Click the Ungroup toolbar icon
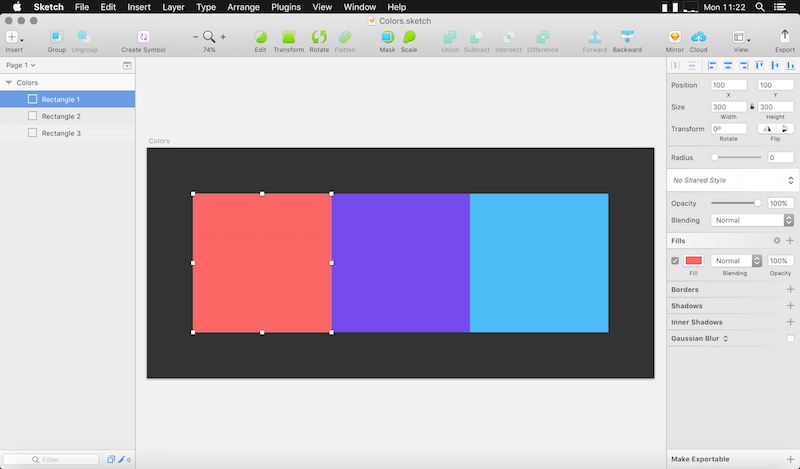The height and width of the screenshot is (469, 800). 84,37
